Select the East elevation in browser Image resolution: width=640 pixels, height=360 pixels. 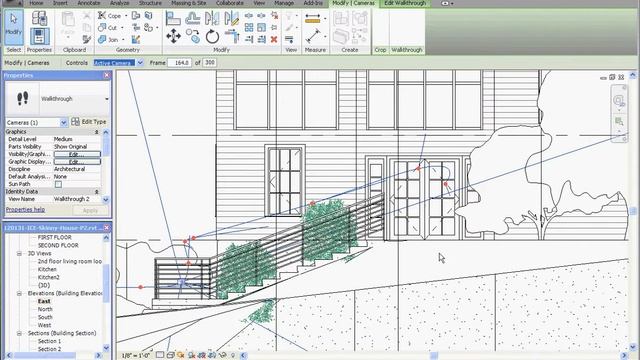[x=44, y=301]
